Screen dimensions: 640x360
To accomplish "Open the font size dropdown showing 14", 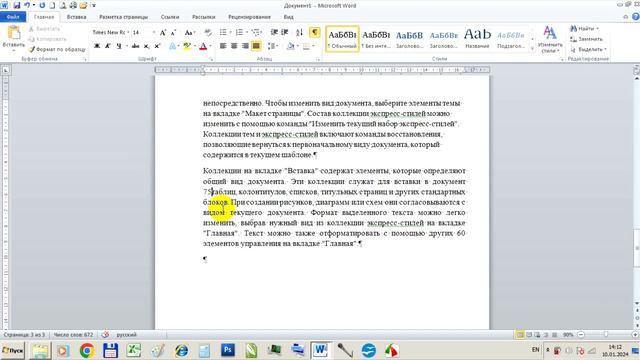I will tap(154, 32).
